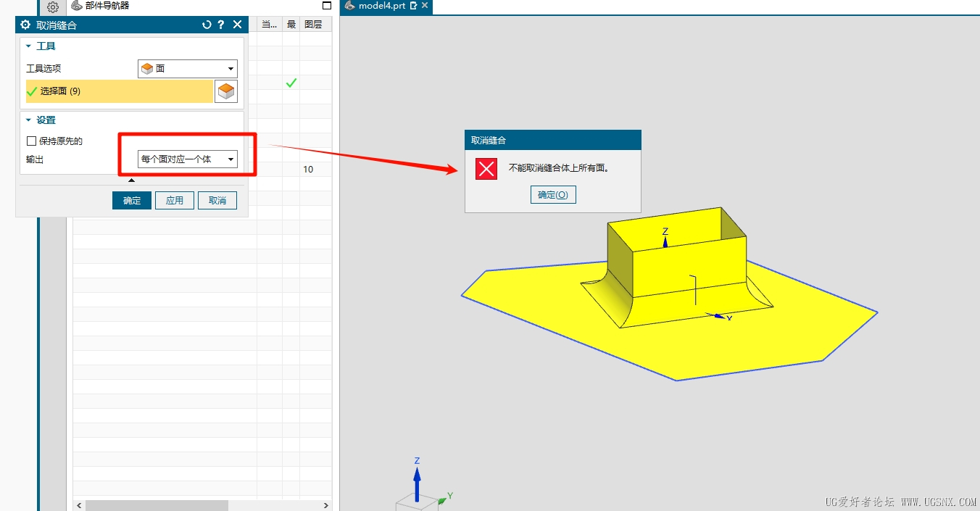Open help question mark in Unsew dialog
Image resolution: width=980 pixels, height=511 pixels.
(x=221, y=25)
